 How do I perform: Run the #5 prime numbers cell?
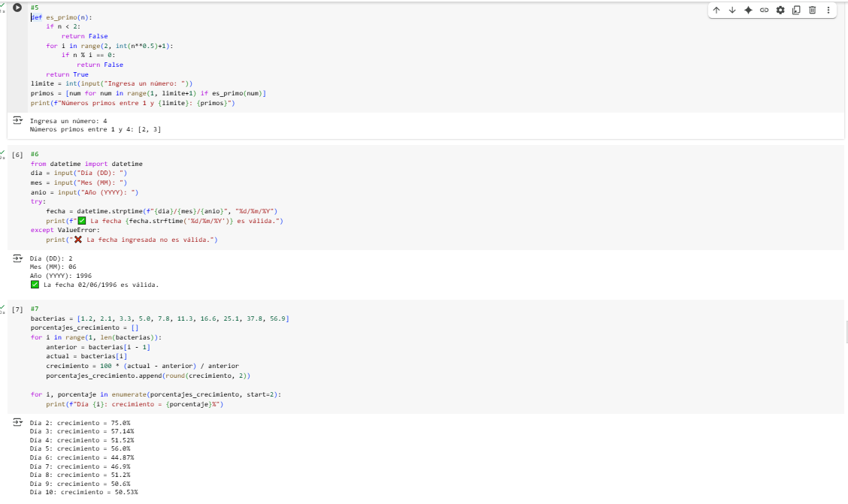[17, 8]
